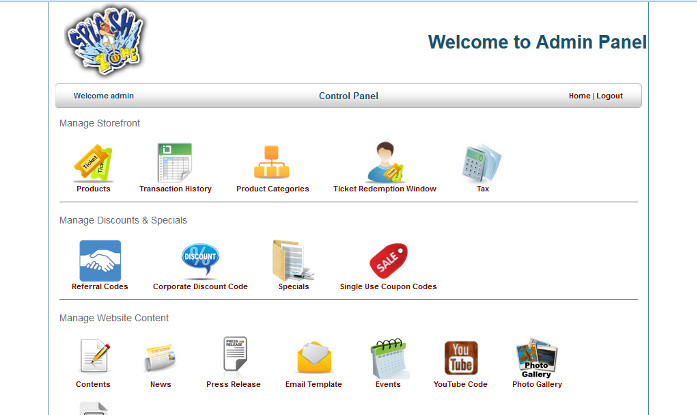The width and height of the screenshot is (697, 415).
Task: Open the Product Categories icon
Action: (x=272, y=162)
